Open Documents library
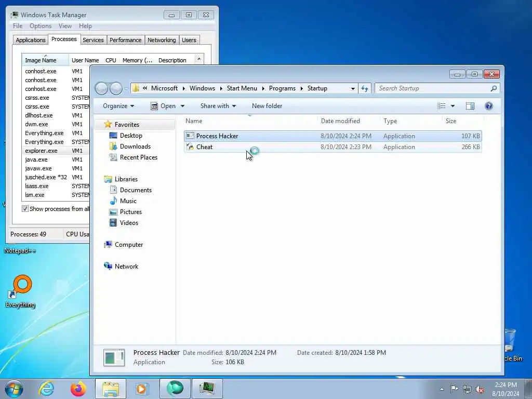Viewport: 532px width, 399px height. [136, 190]
